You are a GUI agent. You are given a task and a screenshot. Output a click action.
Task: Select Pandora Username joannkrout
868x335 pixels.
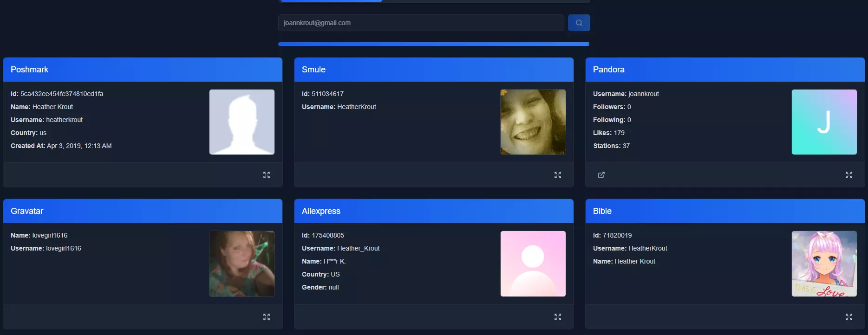[626, 94]
